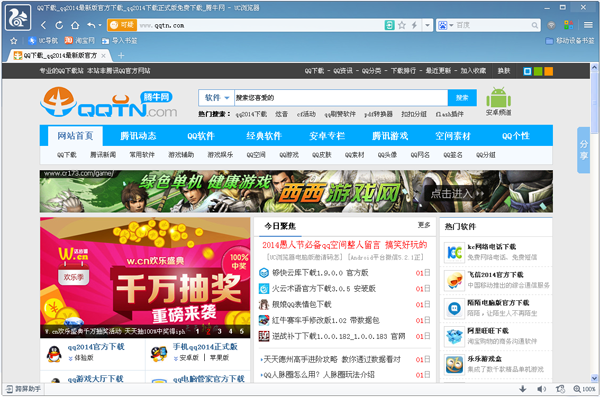Open the 软件 search category dropdown

click(217, 98)
